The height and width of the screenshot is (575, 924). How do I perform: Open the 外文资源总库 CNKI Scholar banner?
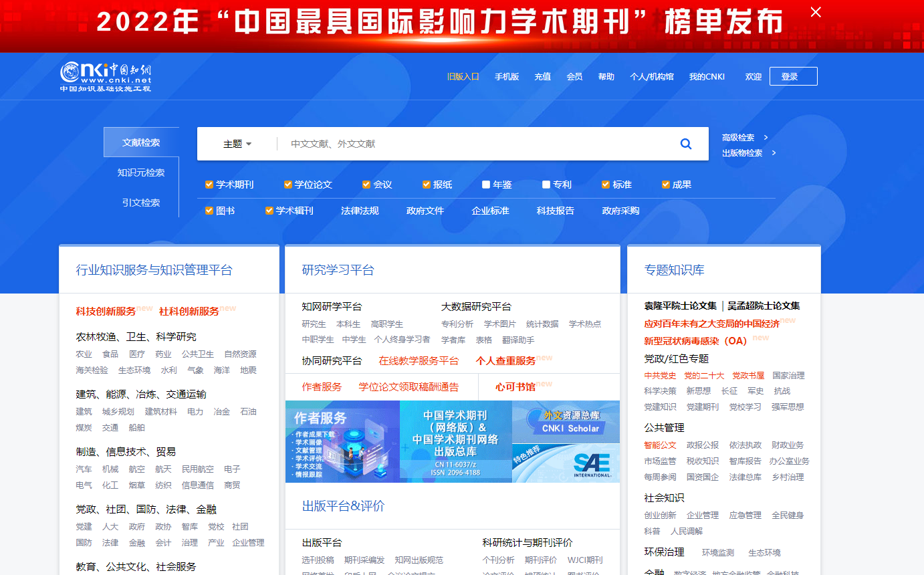[566, 421]
